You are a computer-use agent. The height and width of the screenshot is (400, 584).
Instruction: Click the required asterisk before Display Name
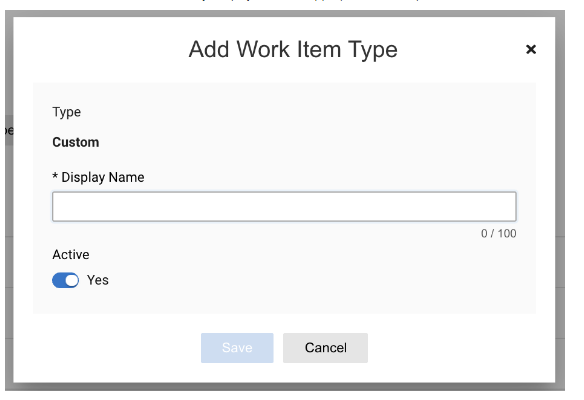click(x=55, y=176)
